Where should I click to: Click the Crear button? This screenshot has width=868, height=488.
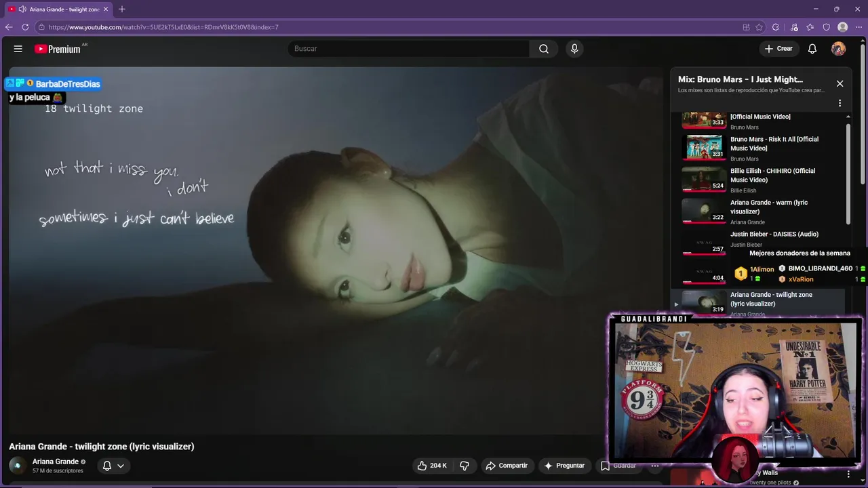point(778,49)
